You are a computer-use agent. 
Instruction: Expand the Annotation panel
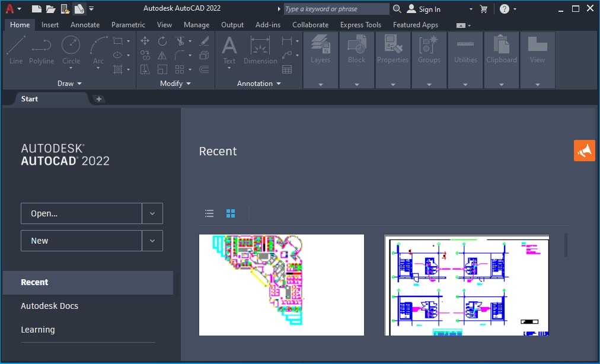tap(258, 84)
